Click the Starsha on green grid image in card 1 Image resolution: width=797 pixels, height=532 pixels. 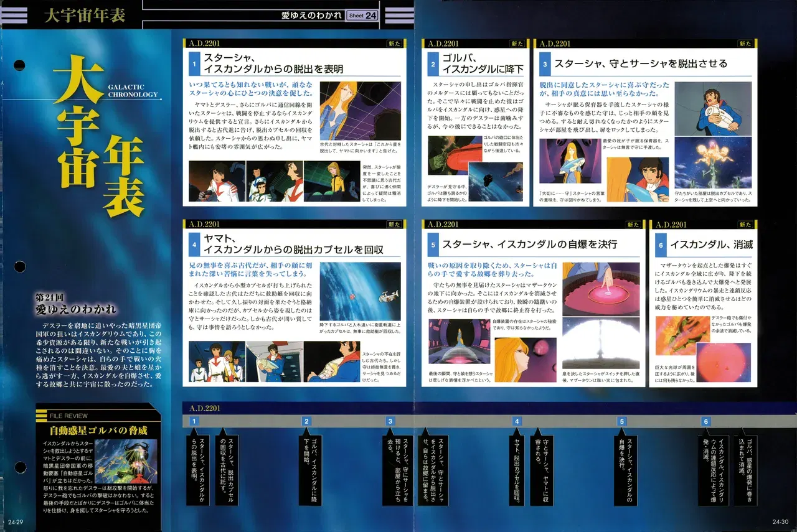click(x=332, y=181)
